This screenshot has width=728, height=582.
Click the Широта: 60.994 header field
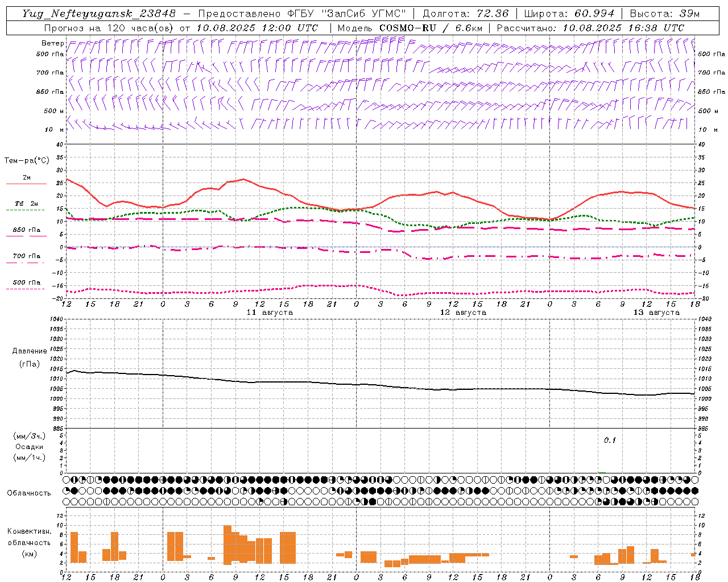pos(569,14)
